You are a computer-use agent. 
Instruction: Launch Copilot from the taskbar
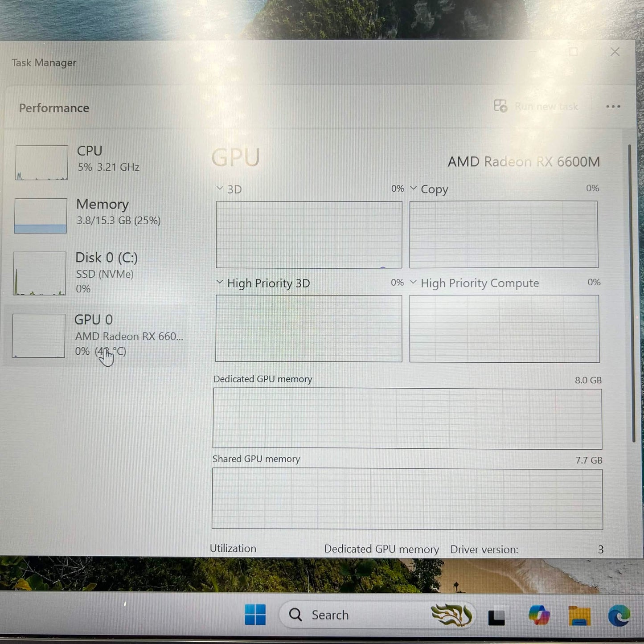[x=539, y=615]
